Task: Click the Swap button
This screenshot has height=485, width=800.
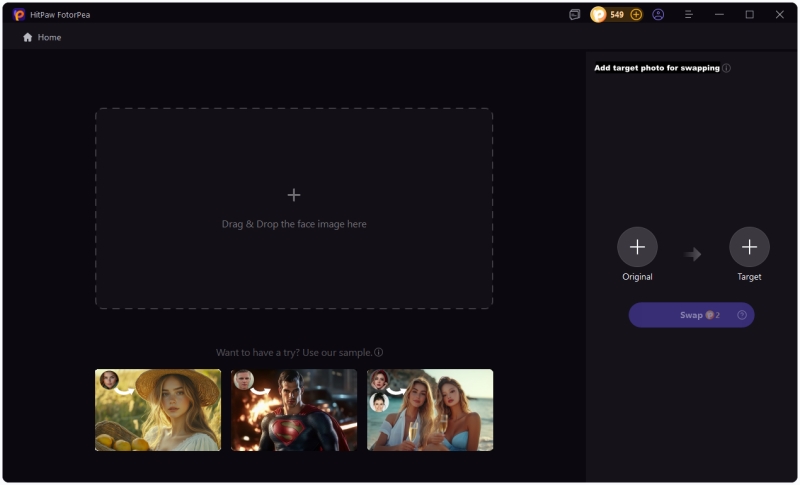Action: coord(691,315)
